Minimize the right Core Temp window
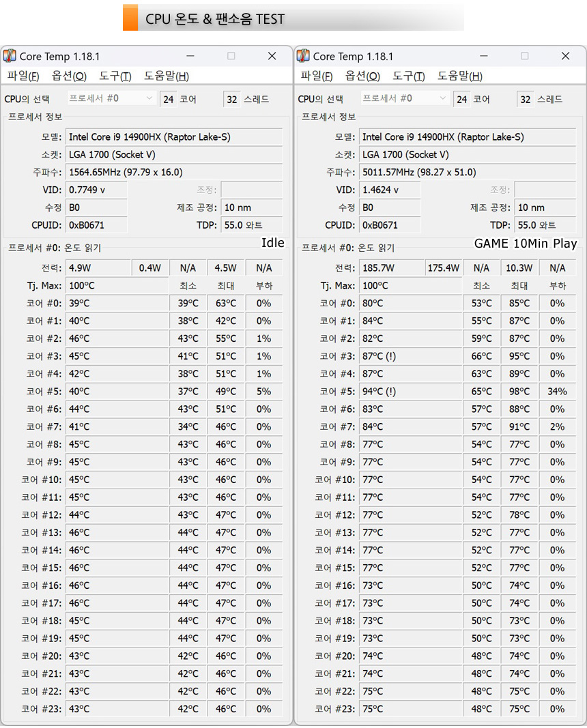 (x=484, y=56)
